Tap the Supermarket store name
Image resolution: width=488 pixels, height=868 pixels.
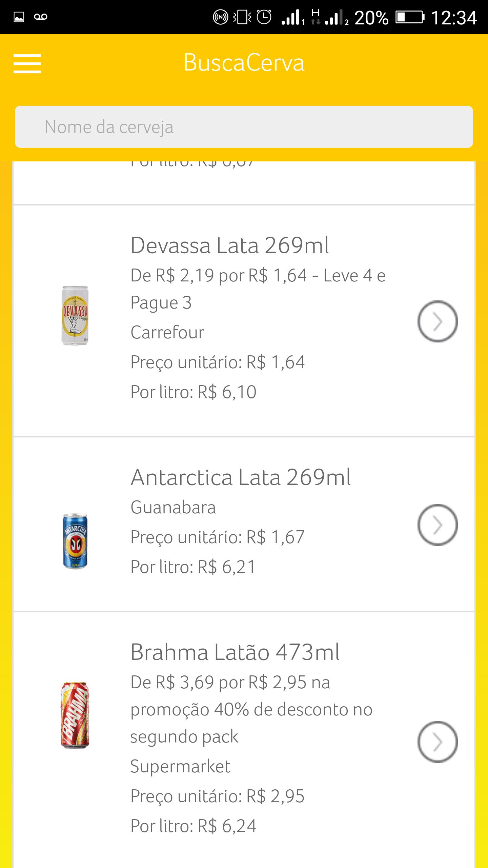180,766
